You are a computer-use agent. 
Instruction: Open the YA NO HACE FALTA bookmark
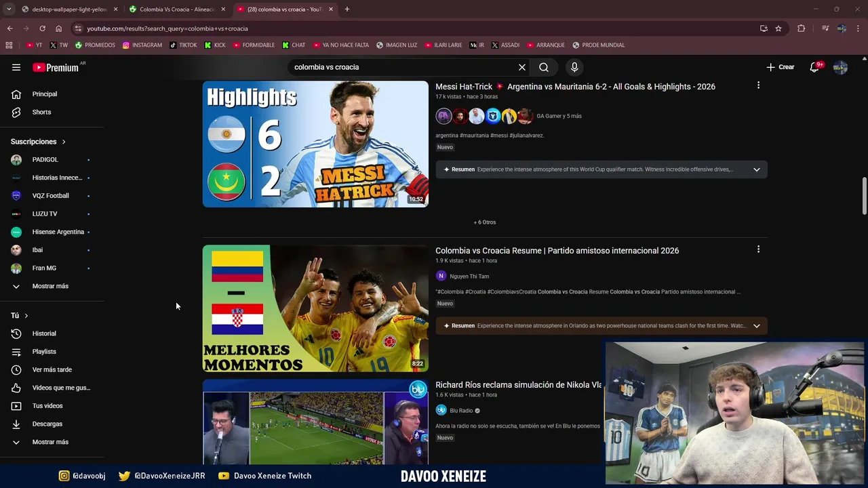[x=340, y=45]
